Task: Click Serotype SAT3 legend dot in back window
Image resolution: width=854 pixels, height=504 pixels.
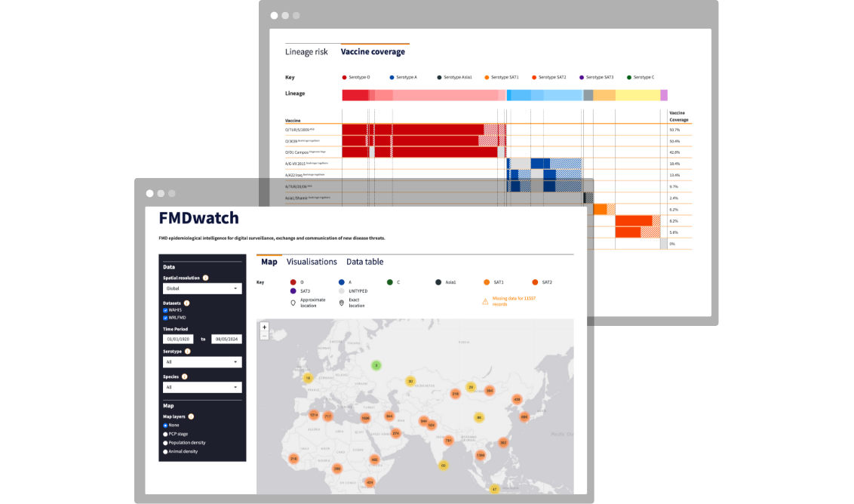Action: coord(582,78)
